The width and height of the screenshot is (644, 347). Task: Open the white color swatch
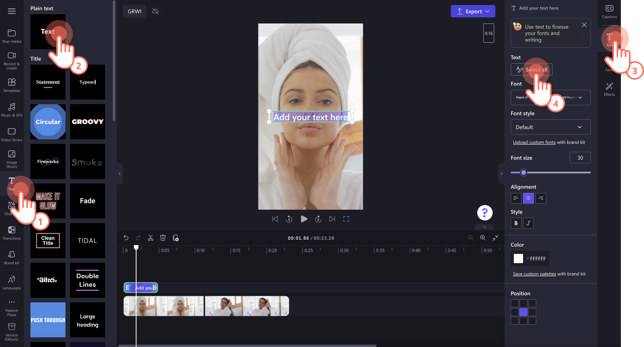(518, 259)
